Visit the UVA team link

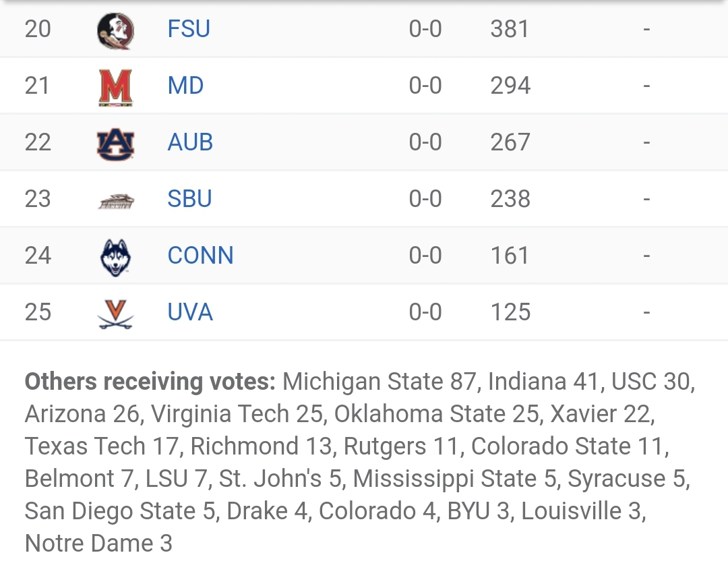pyautogui.click(x=190, y=312)
